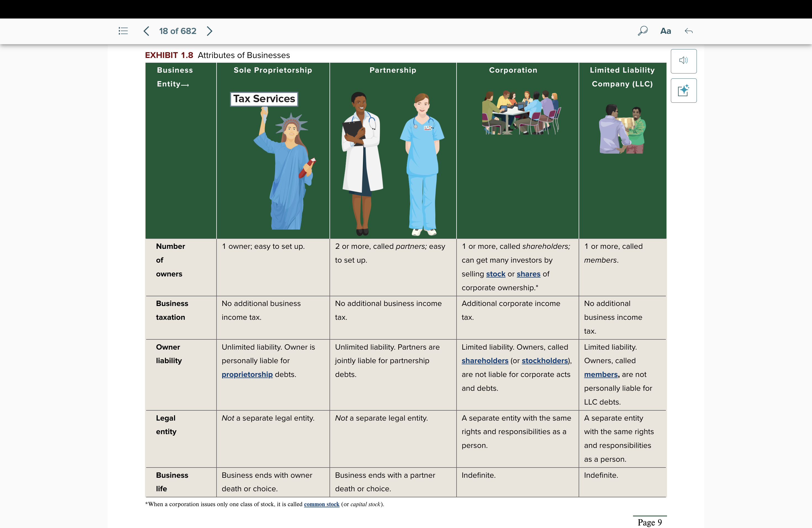Open the 'stockholders' glossary link

coord(545,361)
